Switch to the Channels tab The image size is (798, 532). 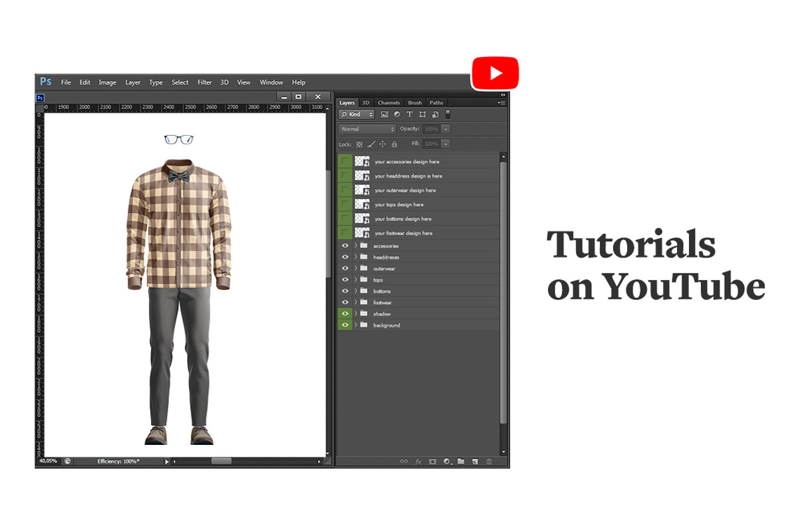[389, 102]
